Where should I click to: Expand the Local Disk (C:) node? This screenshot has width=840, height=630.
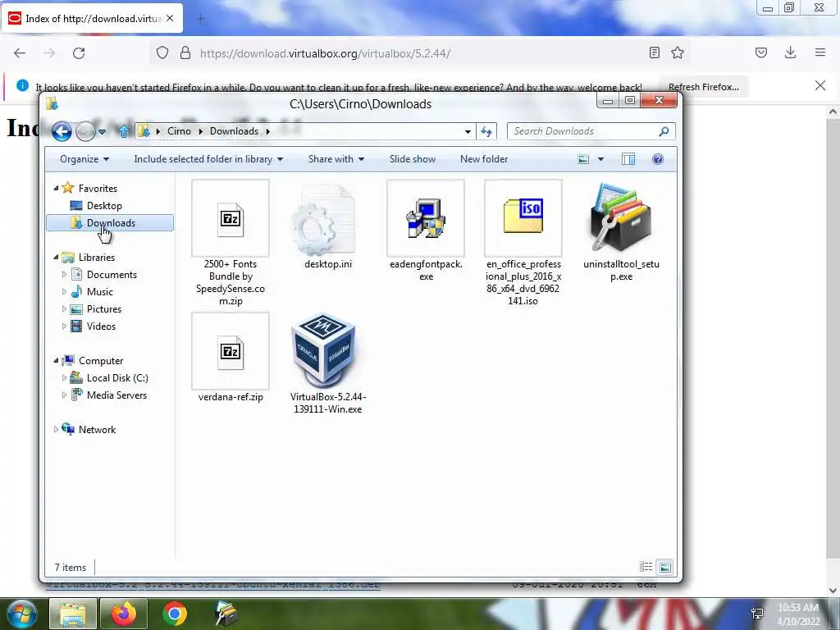coord(64,377)
